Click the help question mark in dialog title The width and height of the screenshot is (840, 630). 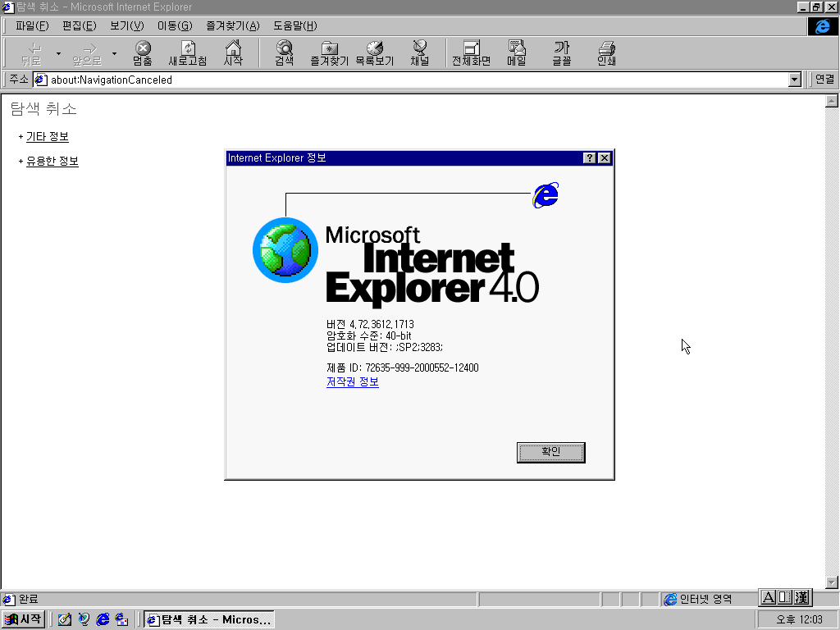tap(589, 157)
